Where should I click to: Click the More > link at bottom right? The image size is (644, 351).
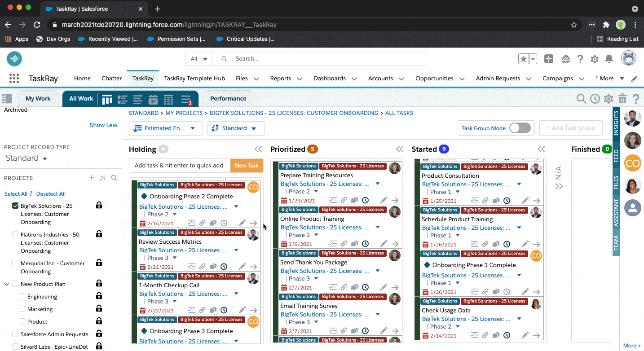click(632, 346)
